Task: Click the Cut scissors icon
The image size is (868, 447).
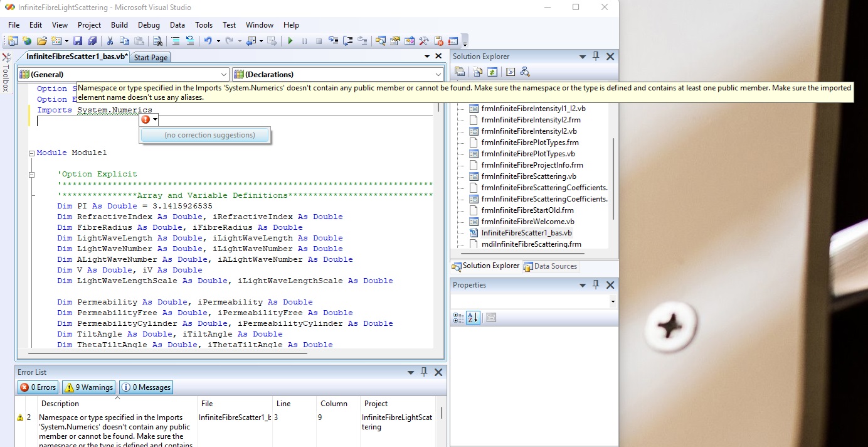Action: click(x=110, y=41)
